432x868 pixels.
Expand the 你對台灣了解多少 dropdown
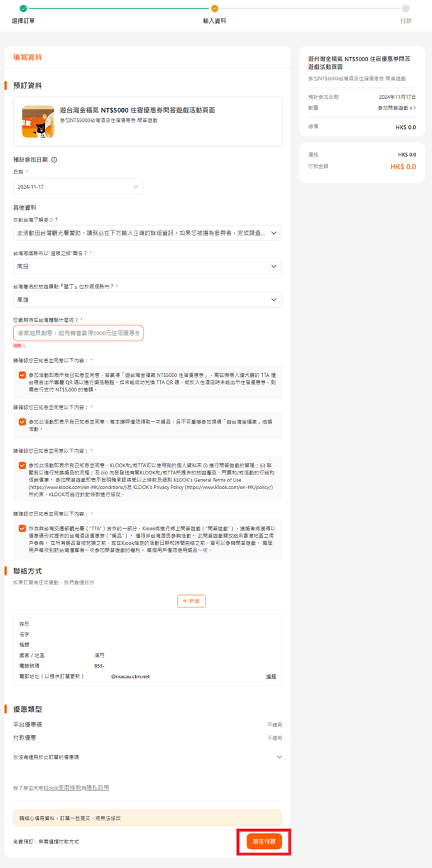click(x=148, y=233)
